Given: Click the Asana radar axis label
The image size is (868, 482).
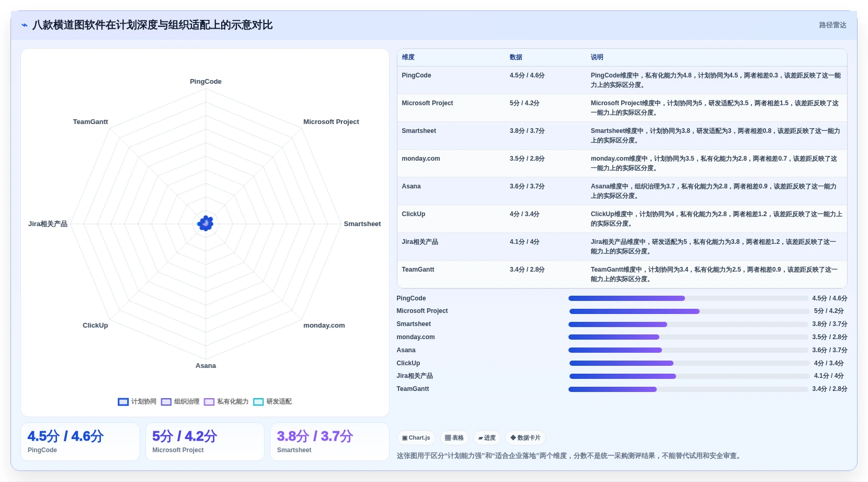Looking at the screenshot, I should click(x=205, y=366).
